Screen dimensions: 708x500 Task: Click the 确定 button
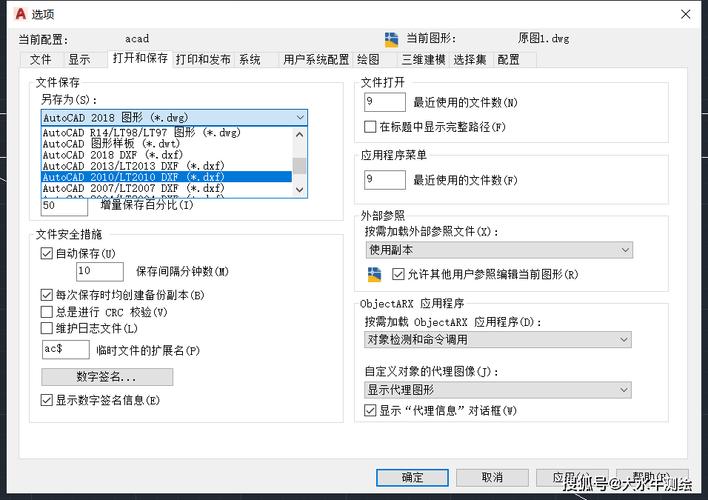[x=412, y=477]
